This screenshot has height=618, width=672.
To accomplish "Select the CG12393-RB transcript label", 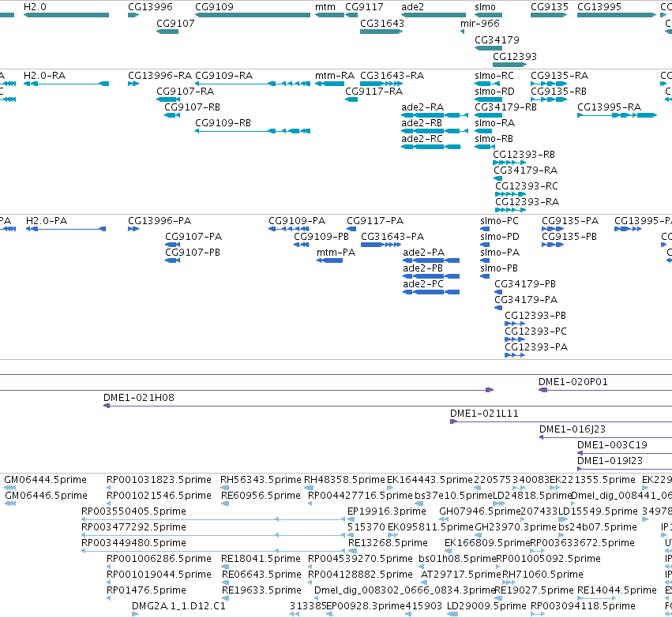I will tap(524, 154).
